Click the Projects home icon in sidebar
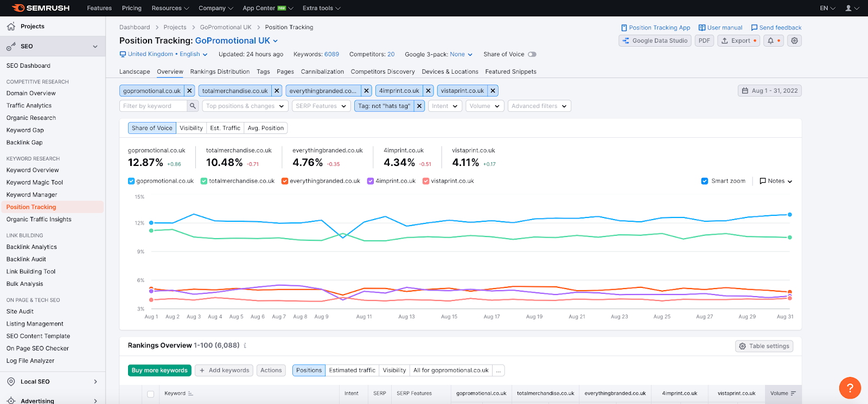 click(x=11, y=26)
